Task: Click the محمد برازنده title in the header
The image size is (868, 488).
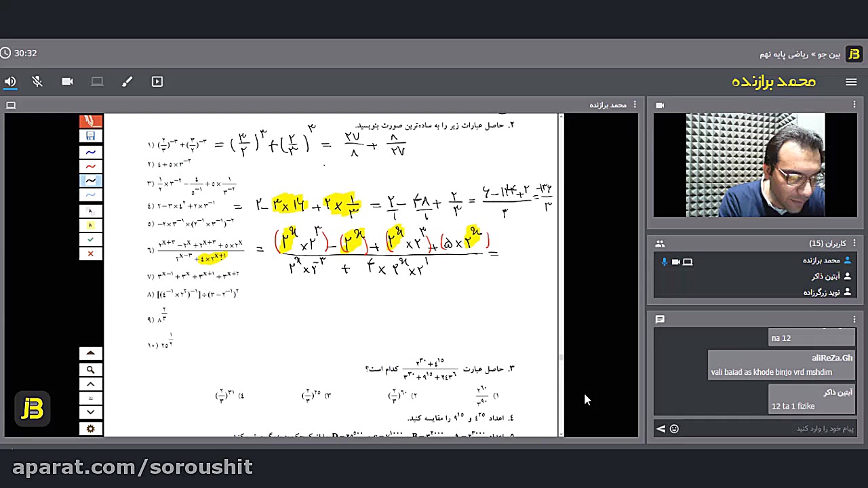Action: click(x=773, y=81)
